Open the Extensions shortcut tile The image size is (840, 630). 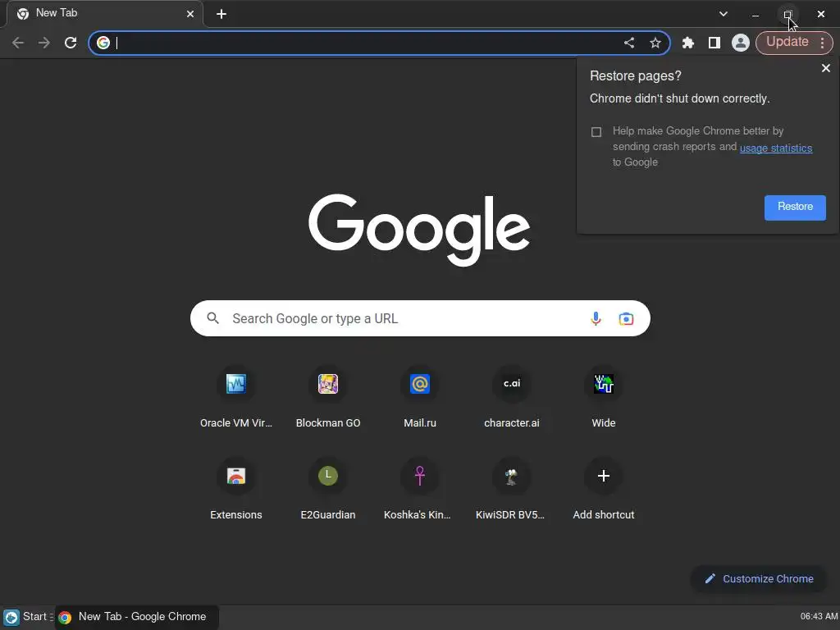pos(236,491)
